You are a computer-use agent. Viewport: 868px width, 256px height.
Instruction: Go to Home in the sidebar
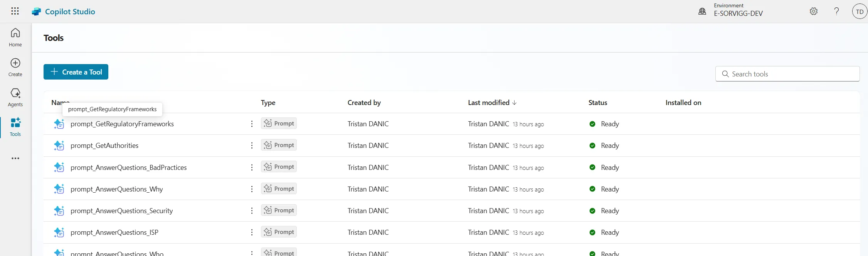(x=15, y=37)
